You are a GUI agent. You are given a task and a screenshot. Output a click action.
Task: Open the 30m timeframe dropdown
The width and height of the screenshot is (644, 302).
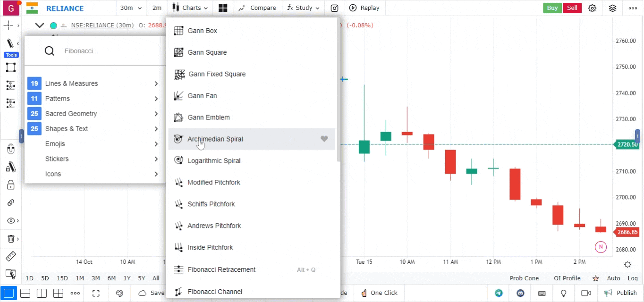pyautogui.click(x=131, y=8)
